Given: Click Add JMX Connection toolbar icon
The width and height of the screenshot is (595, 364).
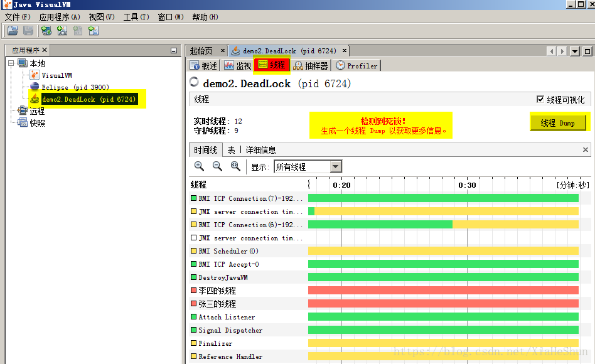Looking at the screenshot, I should [x=62, y=30].
